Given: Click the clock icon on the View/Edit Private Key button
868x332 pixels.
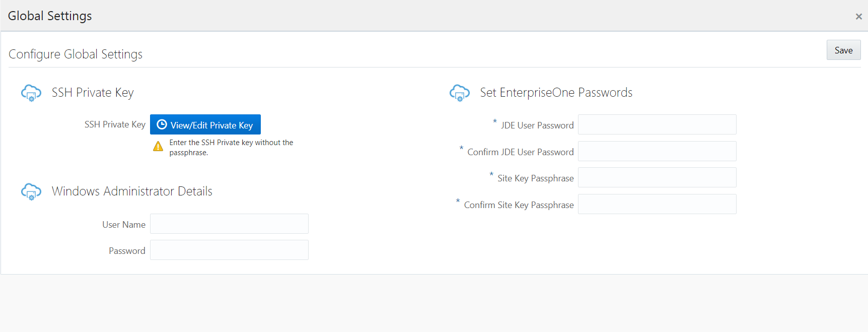Looking at the screenshot, I should [162, 124].
